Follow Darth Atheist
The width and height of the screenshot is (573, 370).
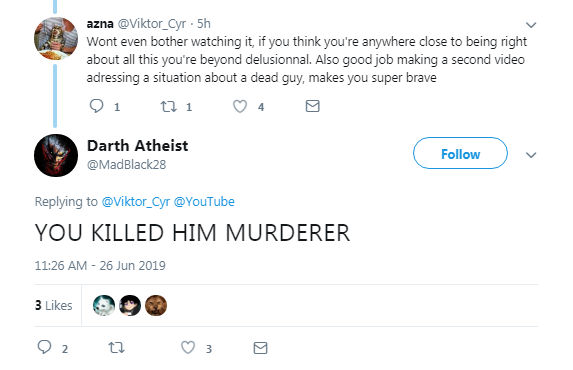(460, 153)
